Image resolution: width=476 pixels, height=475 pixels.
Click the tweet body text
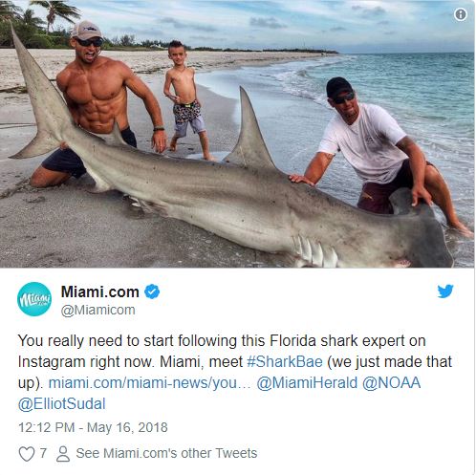click(x=235, y=373)
